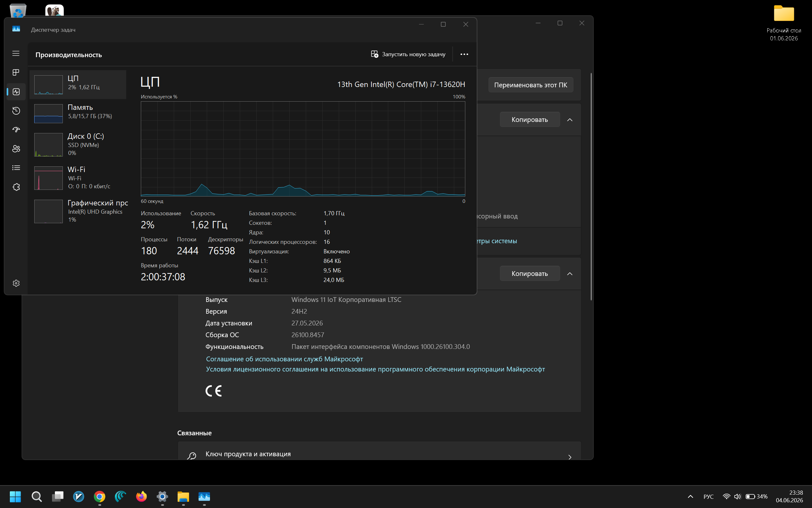Switch to Settings app on taskbar
The height and width of the screenshot is (508, 812).
[162, 496]
